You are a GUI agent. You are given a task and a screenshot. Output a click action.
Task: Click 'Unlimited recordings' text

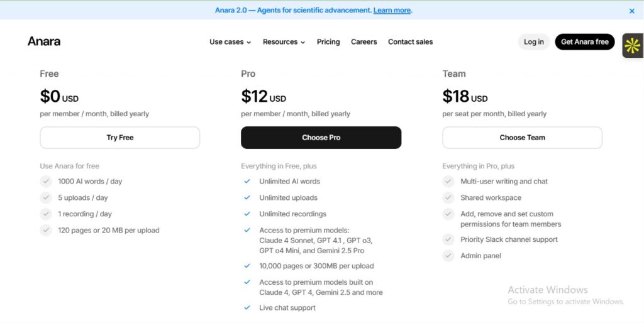(x=293, y=214)
